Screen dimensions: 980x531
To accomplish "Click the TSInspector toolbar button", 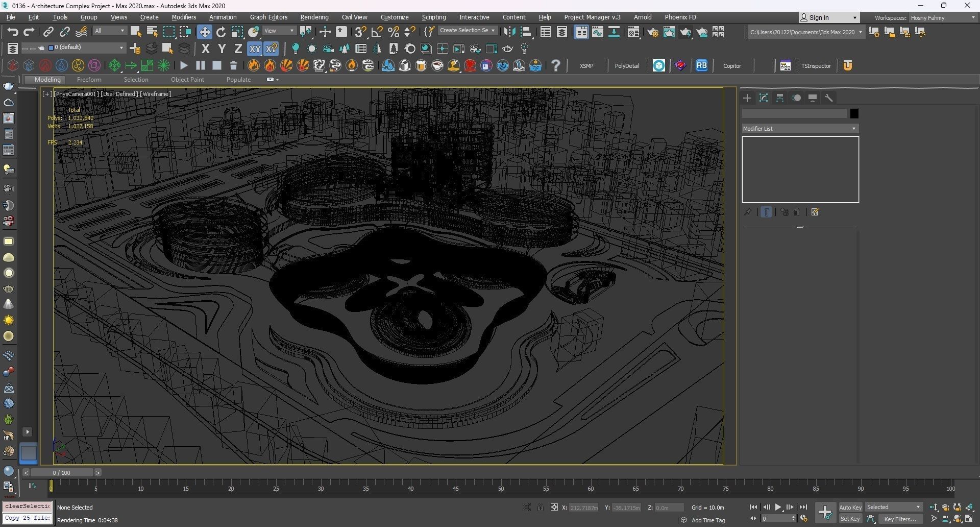I will click(816, 66).
